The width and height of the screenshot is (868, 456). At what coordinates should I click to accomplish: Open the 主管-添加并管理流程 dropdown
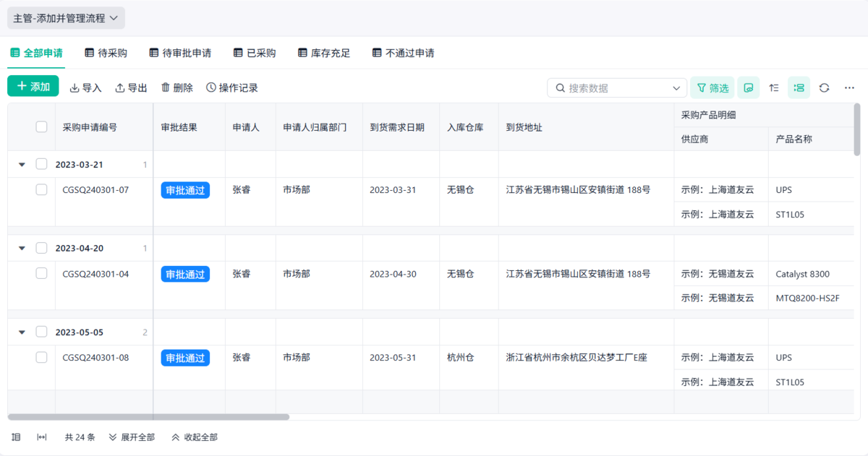click(66, 18)
